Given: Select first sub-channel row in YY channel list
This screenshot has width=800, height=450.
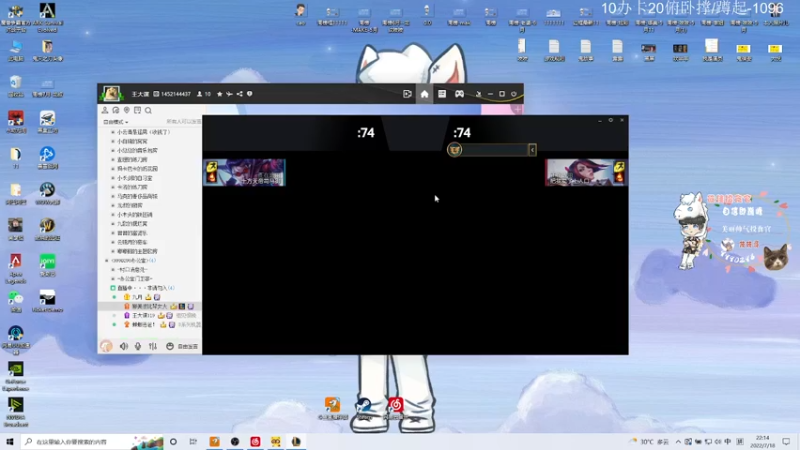Looking at the screenshot, I should [149, 132].
